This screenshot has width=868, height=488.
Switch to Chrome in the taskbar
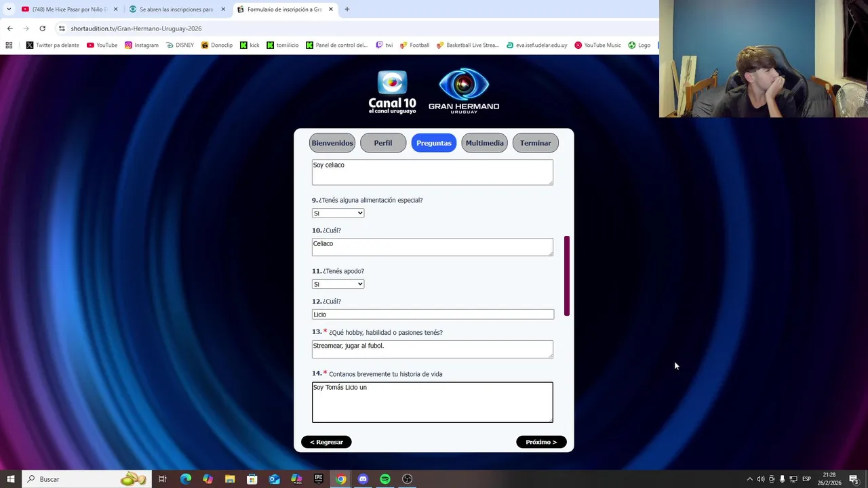click(340, 479)
